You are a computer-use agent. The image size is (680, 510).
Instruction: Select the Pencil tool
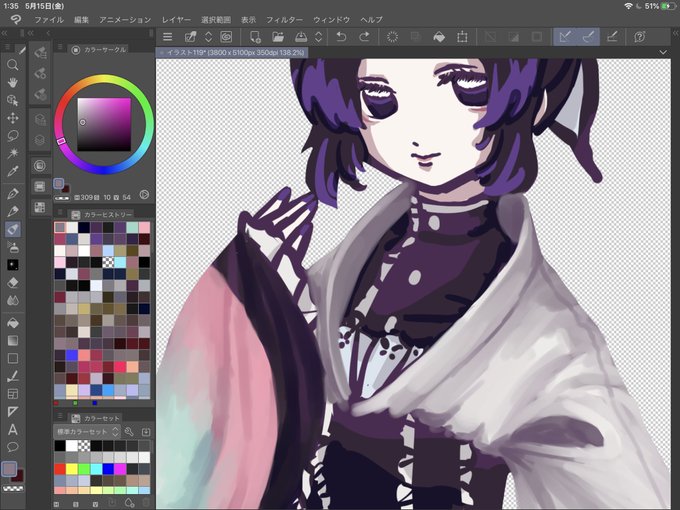13,211
